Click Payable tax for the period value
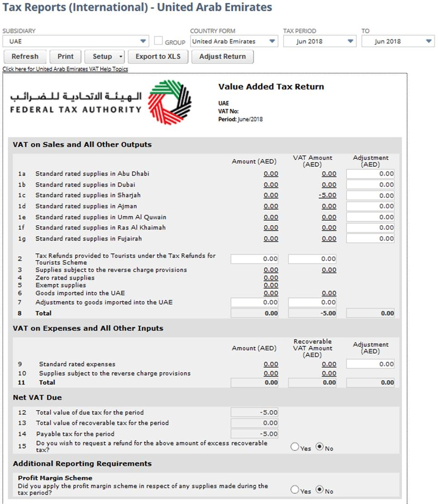The width and height of the screenshot is (438, 504). (x=254, y=434)
